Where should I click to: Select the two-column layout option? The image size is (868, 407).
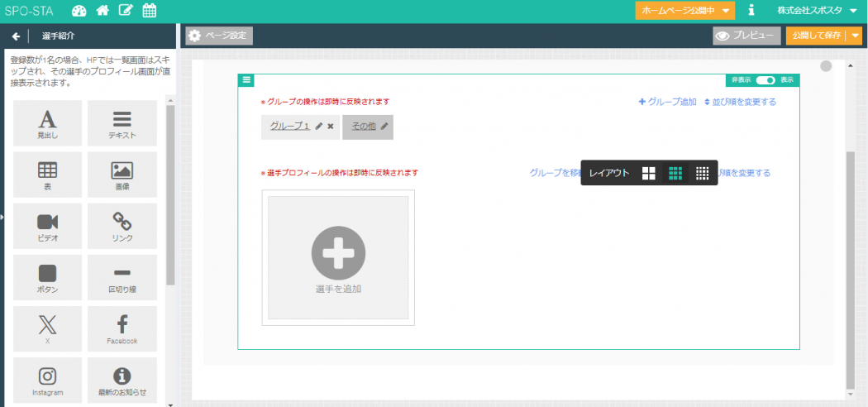tap(649, 173)
